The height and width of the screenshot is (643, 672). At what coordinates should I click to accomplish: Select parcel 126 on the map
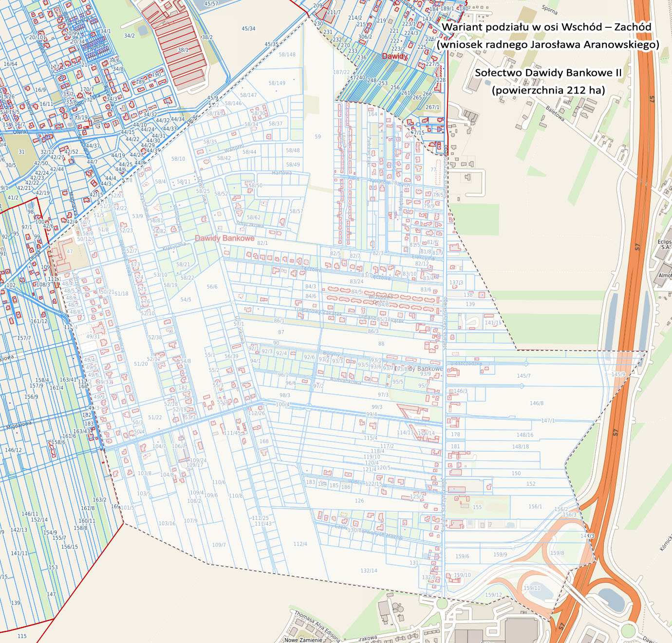click(x=359, y=501)
